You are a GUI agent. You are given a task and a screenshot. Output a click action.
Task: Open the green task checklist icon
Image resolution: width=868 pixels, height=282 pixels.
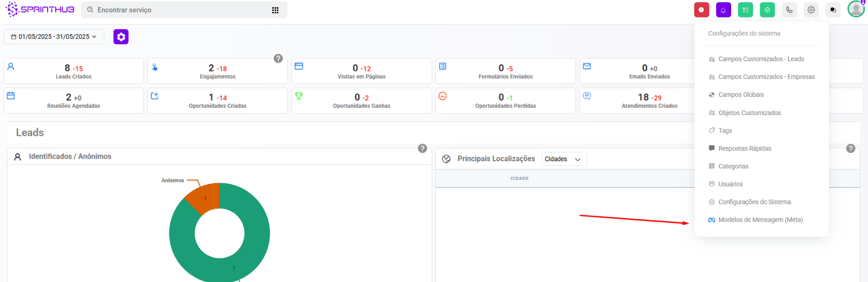click(745, 10)
